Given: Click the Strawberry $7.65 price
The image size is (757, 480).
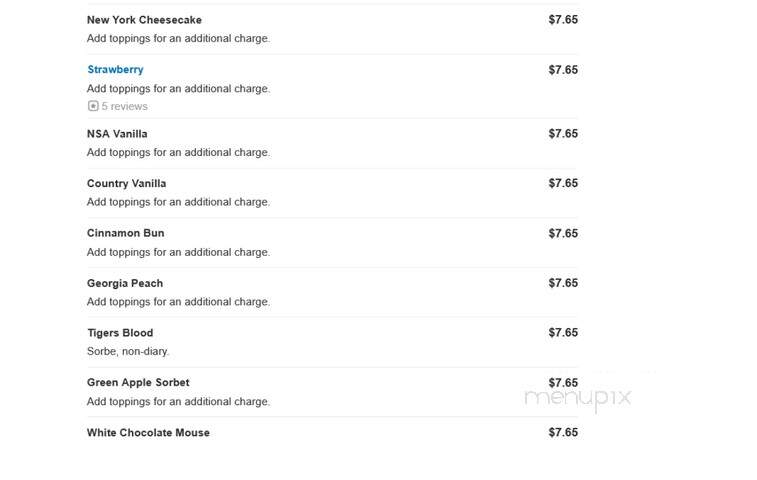Looking at the screenshot, I should pos(563,70).
